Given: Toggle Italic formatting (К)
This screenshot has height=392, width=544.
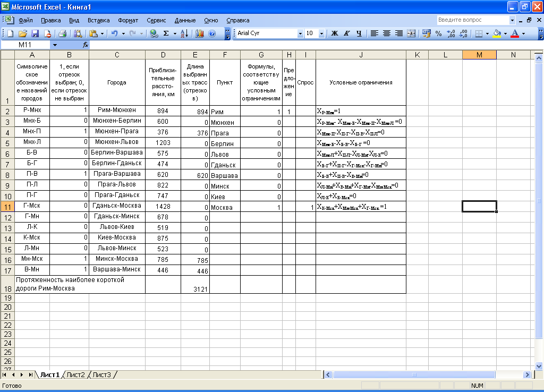Looking at the screenshot, I should coord(347,33).
